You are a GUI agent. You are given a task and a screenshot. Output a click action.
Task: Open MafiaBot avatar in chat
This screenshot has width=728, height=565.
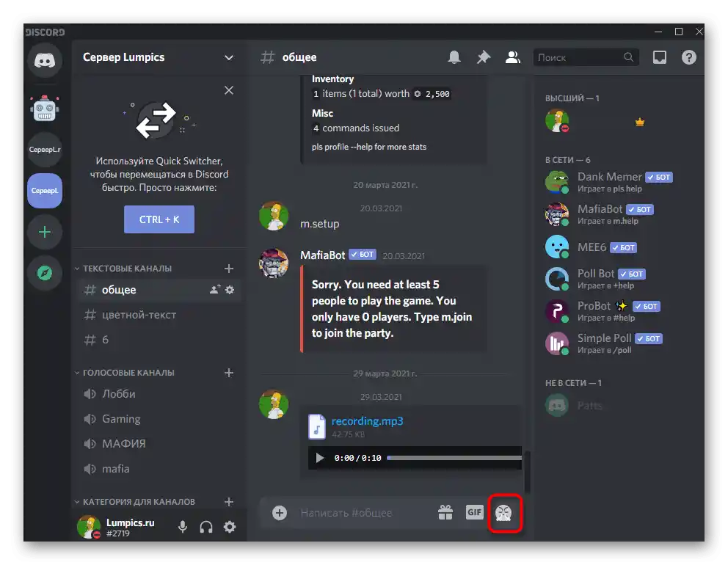[274, 263]
